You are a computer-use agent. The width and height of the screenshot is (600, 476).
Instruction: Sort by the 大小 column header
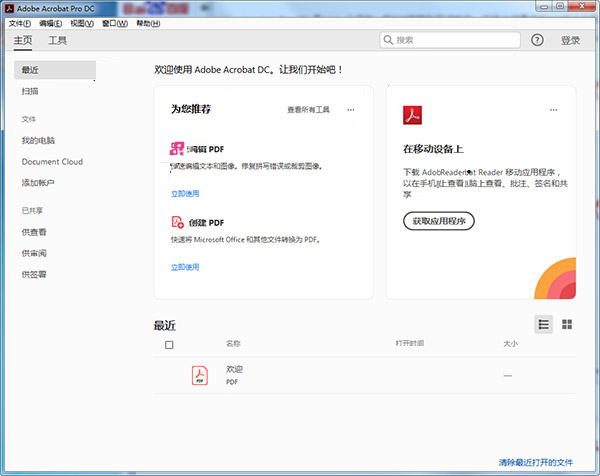(510, 344)
